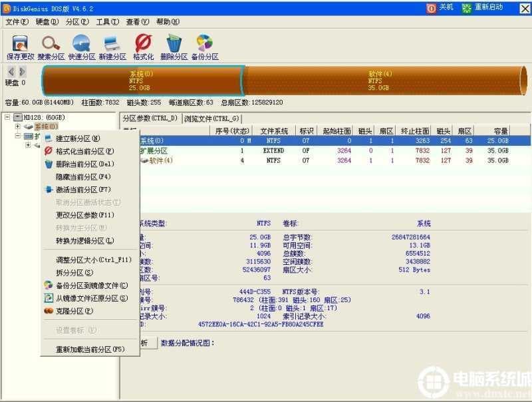Click the 容量 column header

[x=501, y=131]
